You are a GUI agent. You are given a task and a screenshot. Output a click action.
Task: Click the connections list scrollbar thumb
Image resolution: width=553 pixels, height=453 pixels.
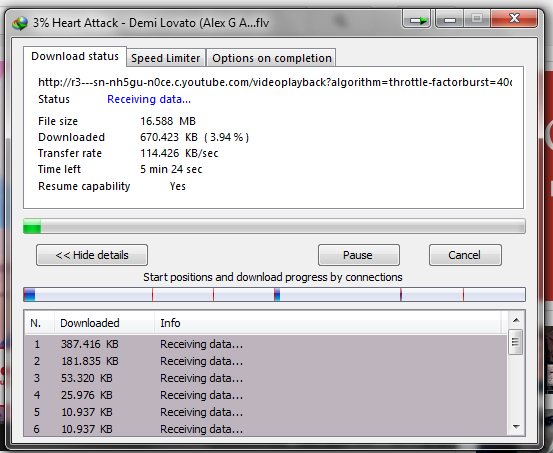(x=516, y=342)
